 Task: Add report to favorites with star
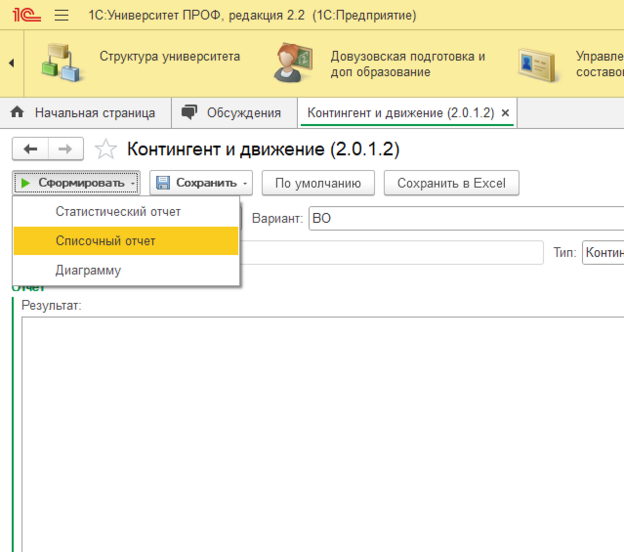pyautogui.click(x=105, y=150)
